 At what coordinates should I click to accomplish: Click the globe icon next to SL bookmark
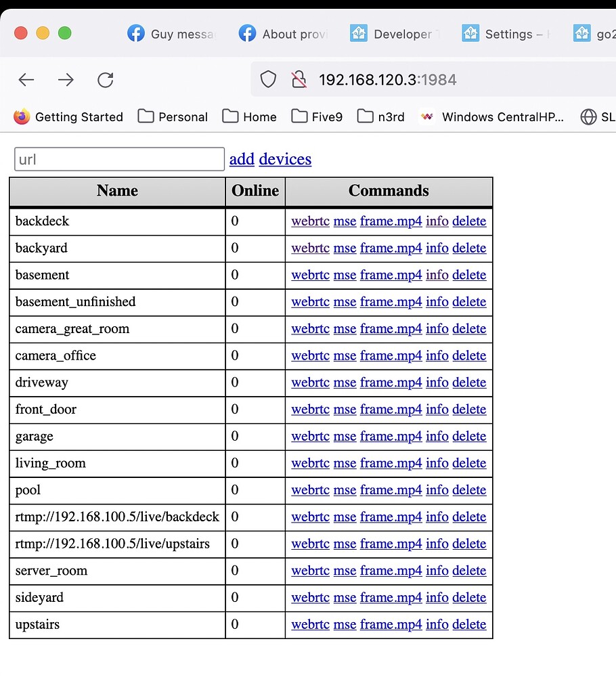click(x=588, y=116)
